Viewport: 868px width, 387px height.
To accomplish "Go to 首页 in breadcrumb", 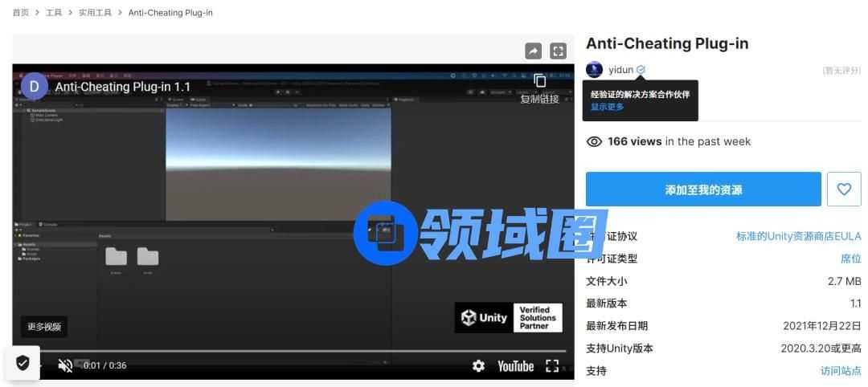I will pos(21,13).
